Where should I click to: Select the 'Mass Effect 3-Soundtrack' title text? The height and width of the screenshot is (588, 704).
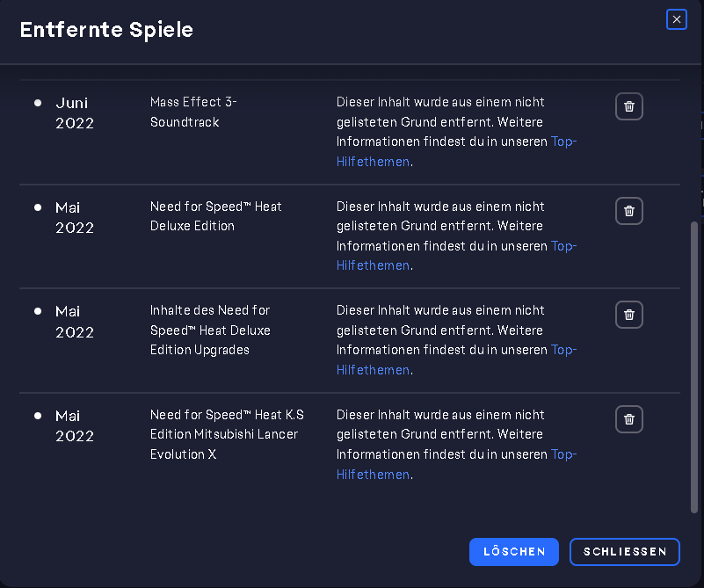click(x=193, y=112)
